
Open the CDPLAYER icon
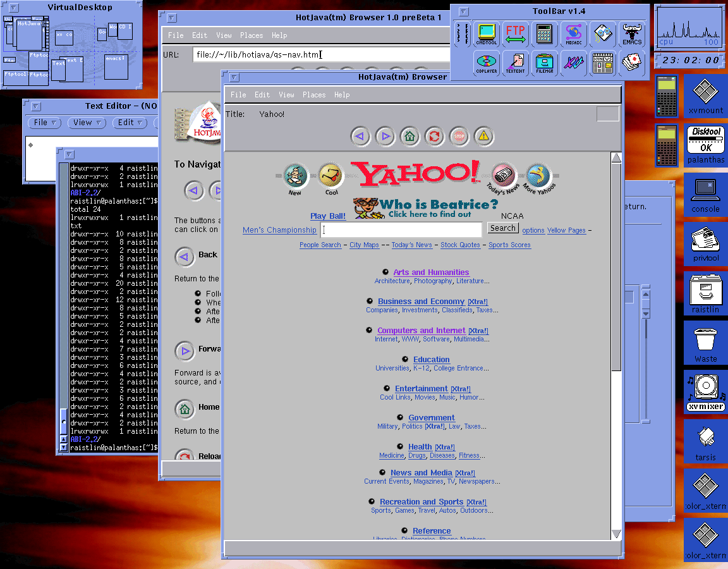tap(486, 63)
